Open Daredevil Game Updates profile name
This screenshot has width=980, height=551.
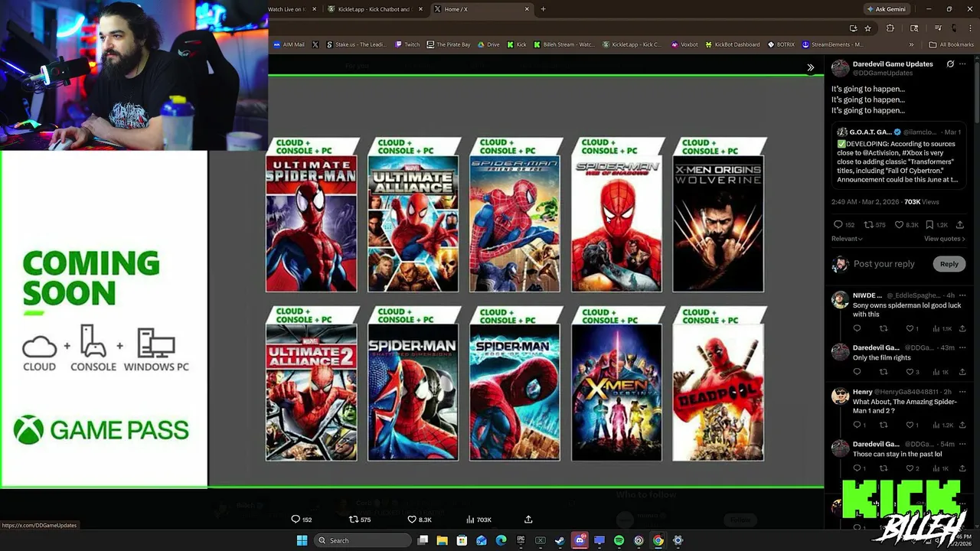(893, 64)
